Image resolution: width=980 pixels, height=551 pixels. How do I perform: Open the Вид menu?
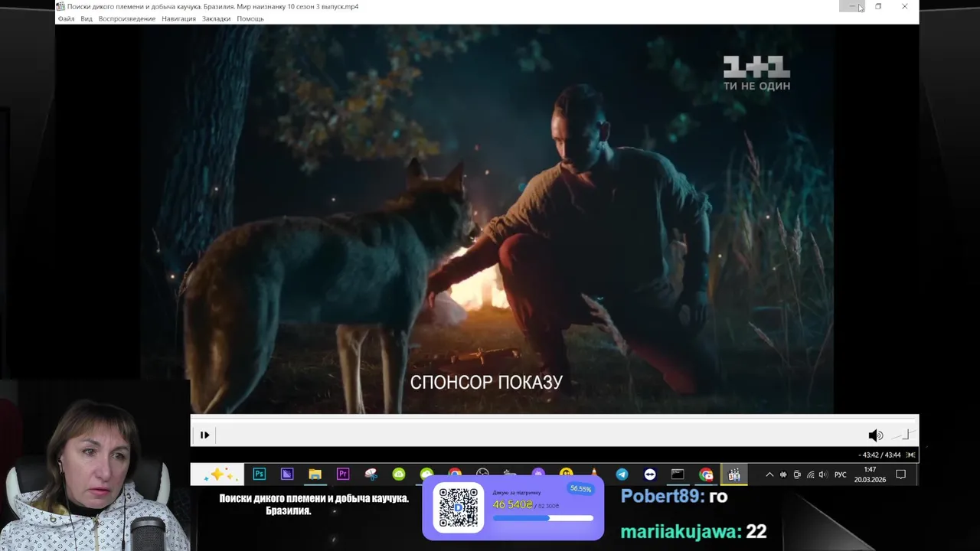(x=87, y=18)
